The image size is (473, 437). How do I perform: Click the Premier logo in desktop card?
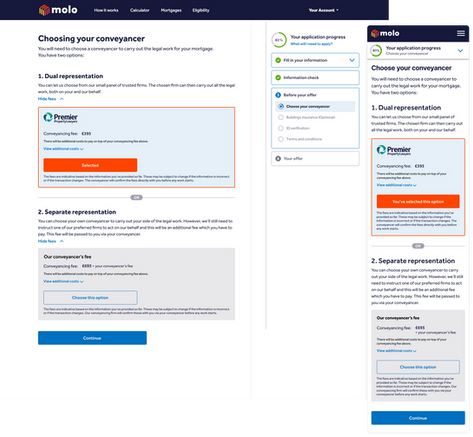[60, 118]
